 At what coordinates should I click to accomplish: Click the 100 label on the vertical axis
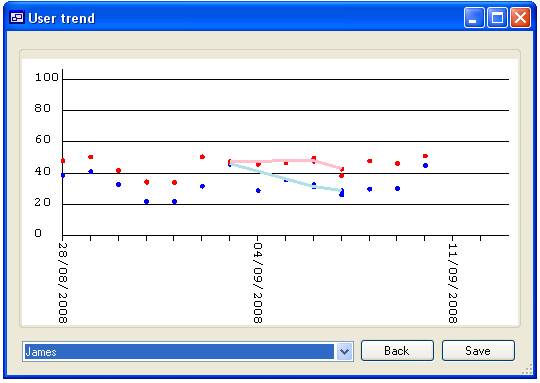click(47, 77)
